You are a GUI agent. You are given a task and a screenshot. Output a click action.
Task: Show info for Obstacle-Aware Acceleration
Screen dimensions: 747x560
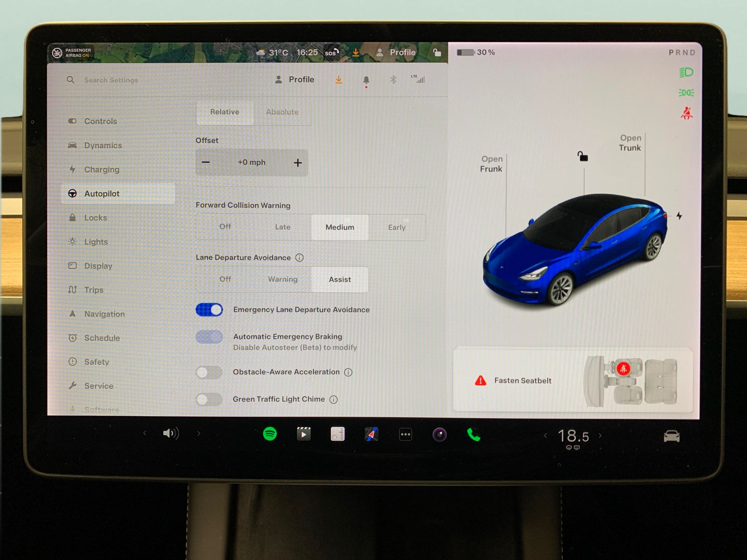coord(348,372)
